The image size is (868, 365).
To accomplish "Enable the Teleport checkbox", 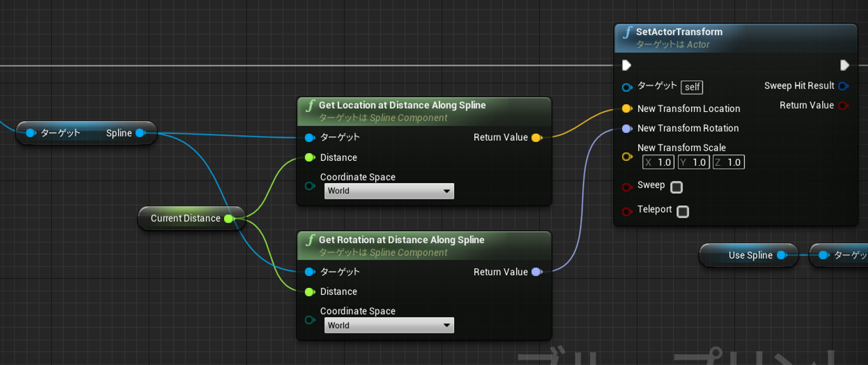I will tap(683, 211).
